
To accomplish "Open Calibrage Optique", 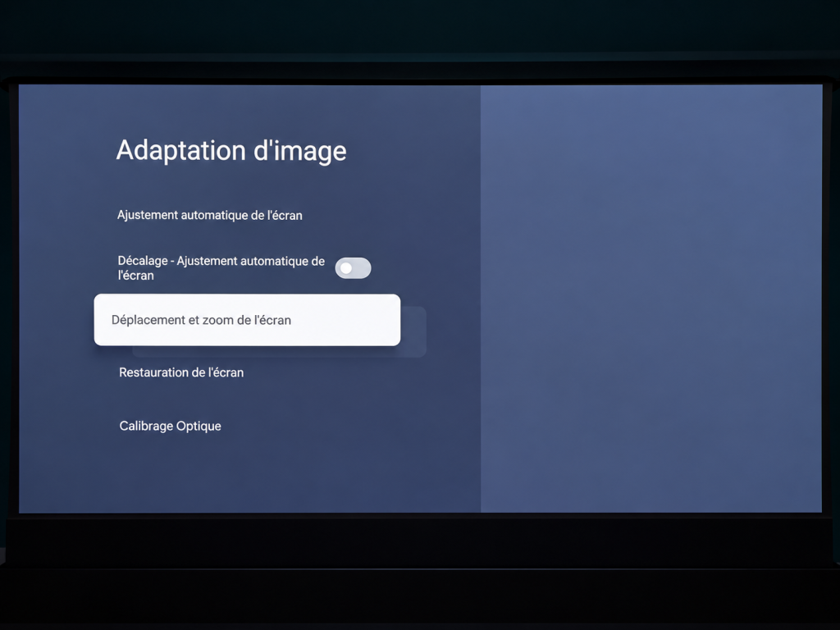I will tap(171, 426).
